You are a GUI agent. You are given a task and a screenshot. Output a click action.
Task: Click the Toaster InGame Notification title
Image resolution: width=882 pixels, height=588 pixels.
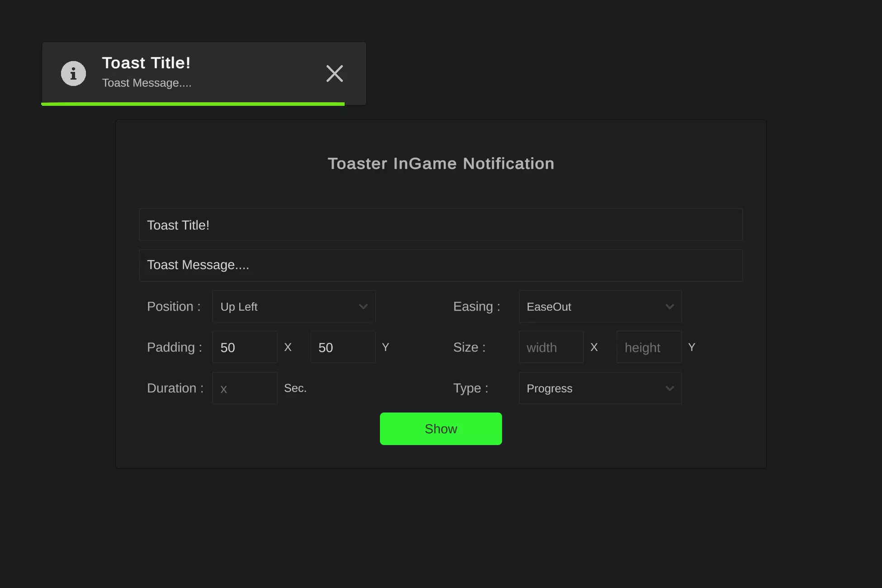441,163
